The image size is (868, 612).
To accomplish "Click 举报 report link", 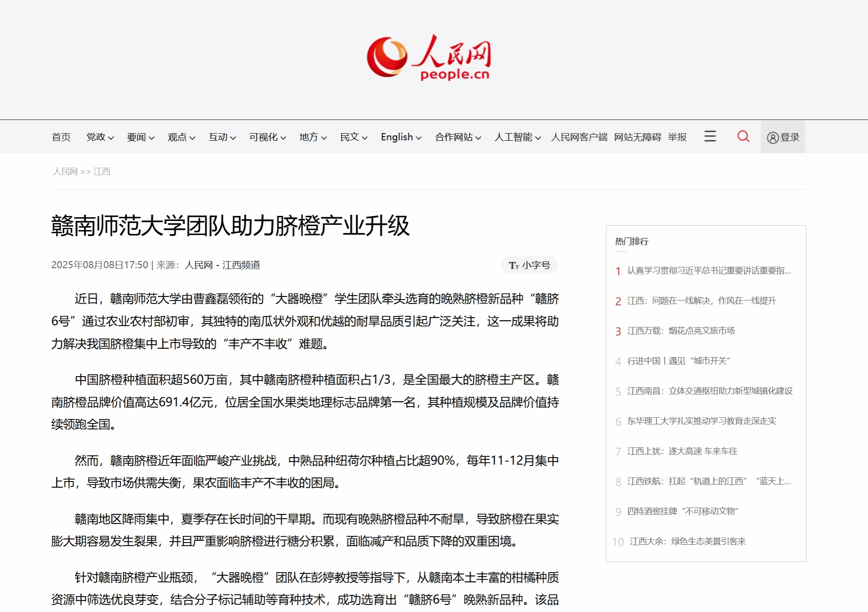I will tap(677, 137).
